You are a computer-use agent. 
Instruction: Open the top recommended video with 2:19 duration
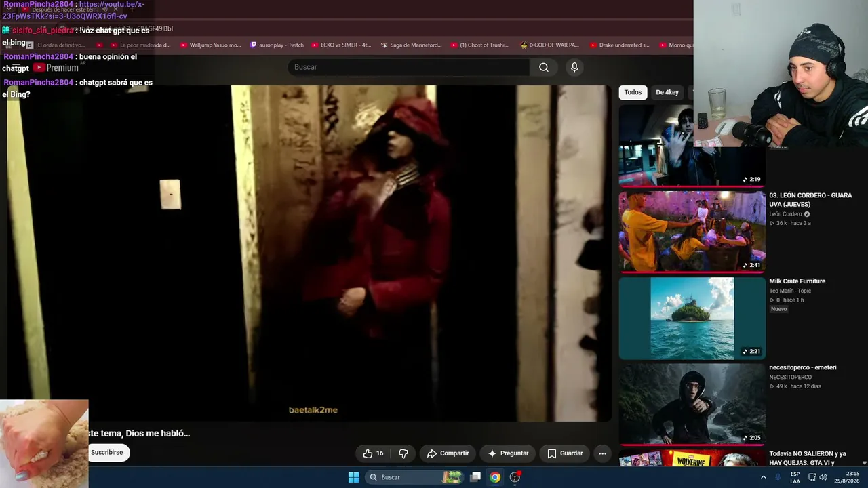(x=692, y=145)
